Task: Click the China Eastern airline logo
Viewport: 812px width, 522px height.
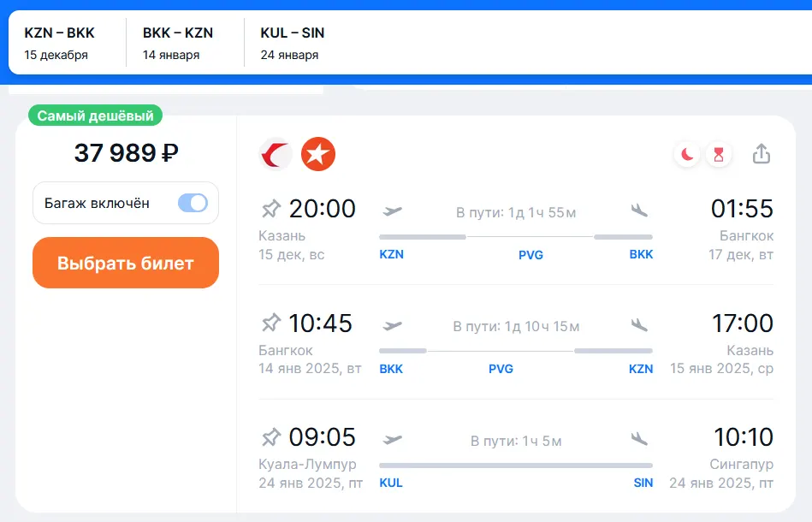Action: 276,154
